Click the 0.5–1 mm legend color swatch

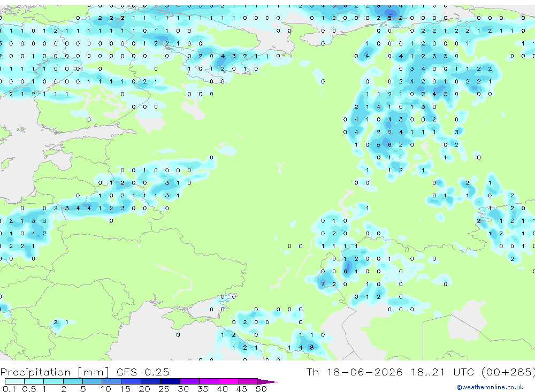(x=34, y=381)
